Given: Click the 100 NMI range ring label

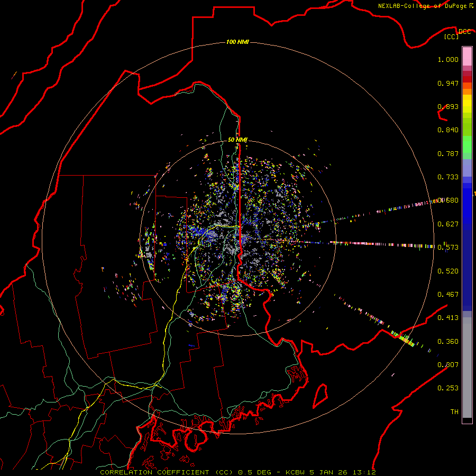Looking at the screenshot, I should click(237, 42).
